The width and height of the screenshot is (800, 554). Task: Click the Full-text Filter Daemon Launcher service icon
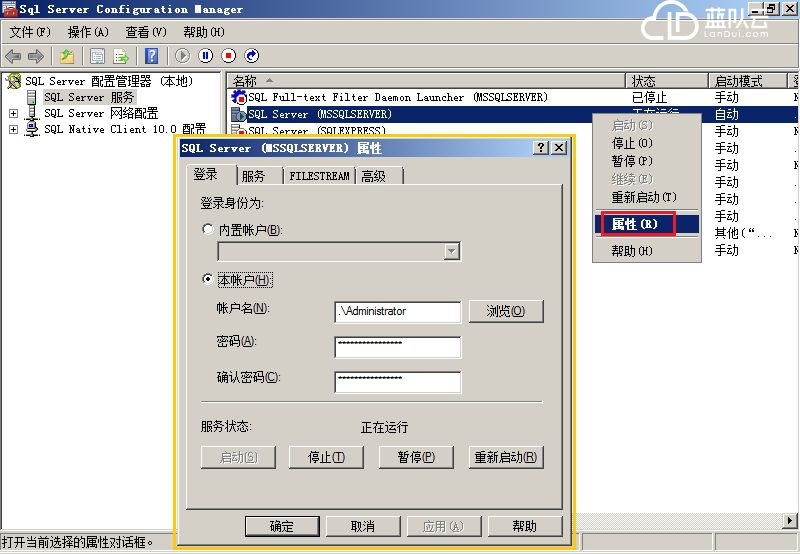pos(239,97)
